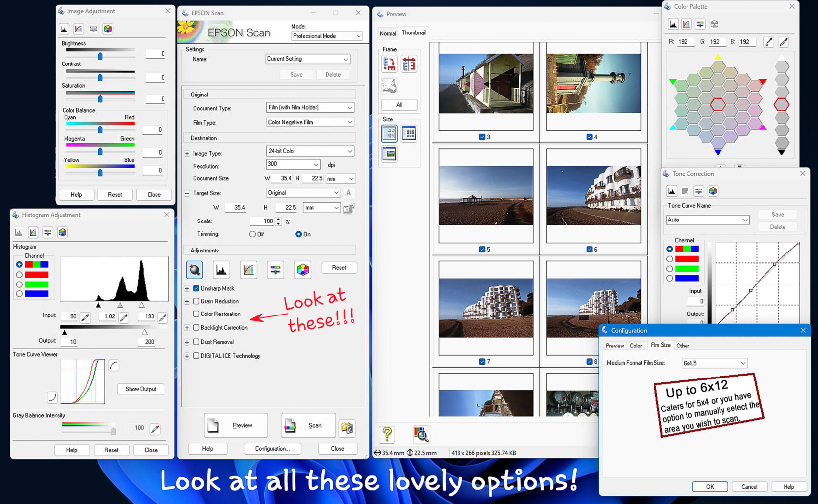818x504 pixels.
Task: Open the Film Type dropdown
Action: click(310, 122)
